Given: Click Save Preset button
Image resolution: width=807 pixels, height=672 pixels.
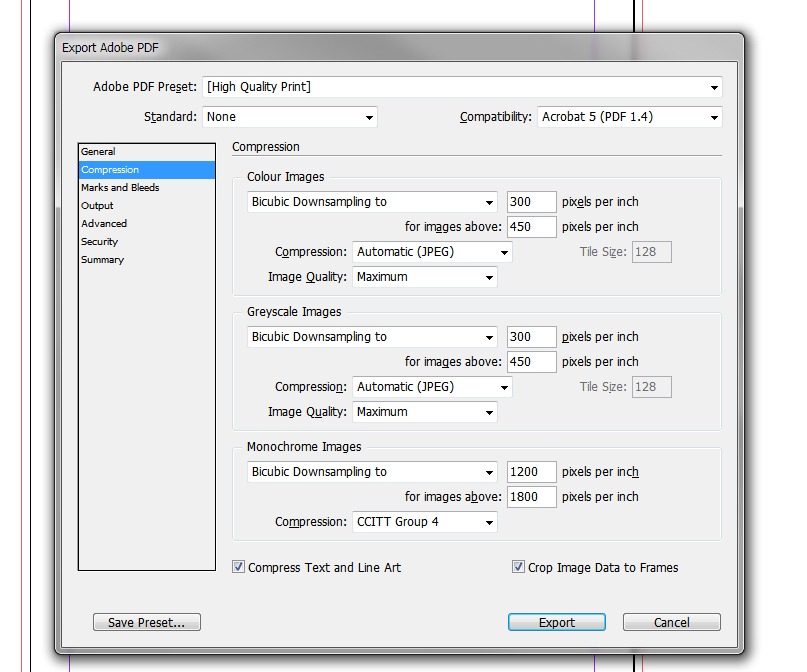Looking at the screenshot, I should 147,622.
